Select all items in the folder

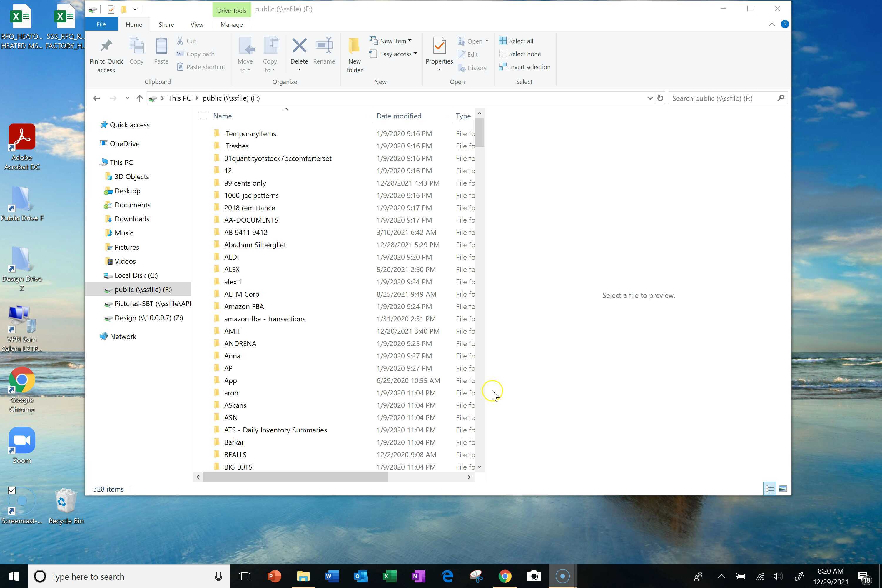[519, 41]
